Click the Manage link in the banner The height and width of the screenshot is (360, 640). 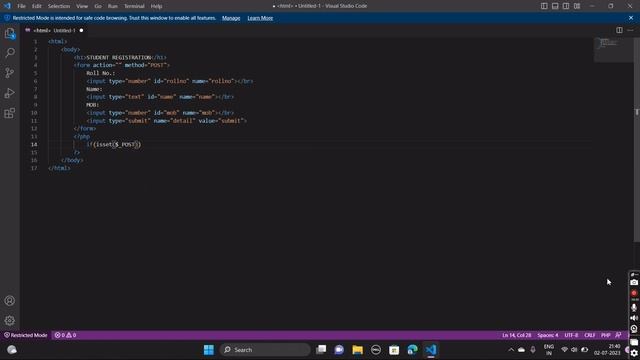(x=231, y=18)
